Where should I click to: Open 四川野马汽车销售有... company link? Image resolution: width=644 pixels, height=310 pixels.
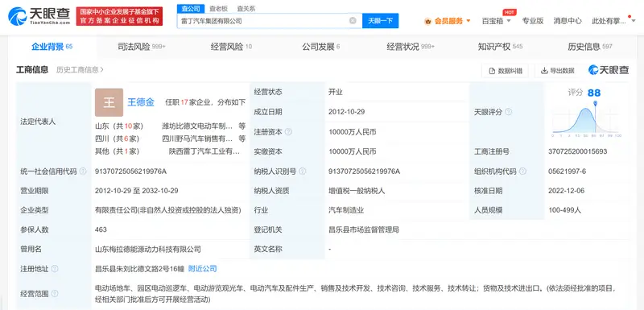tap(197, 138)
